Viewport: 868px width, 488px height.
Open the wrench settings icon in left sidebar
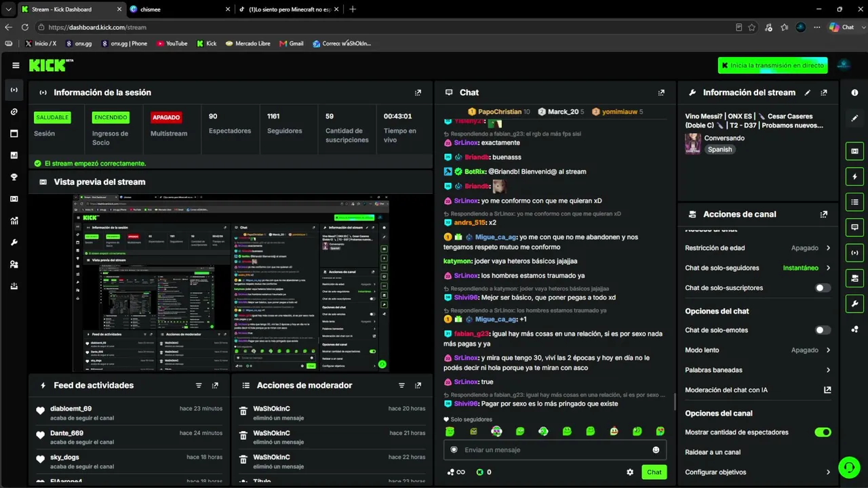click(14, 242)
